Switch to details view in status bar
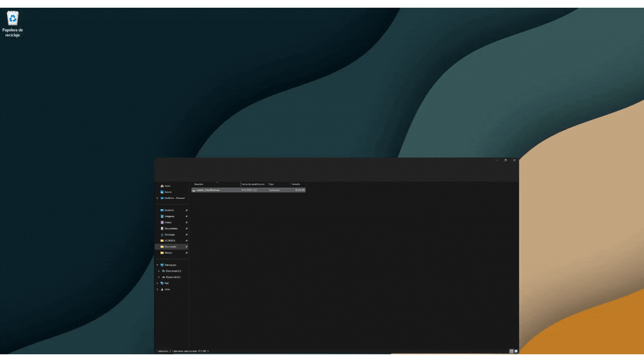The width and height of the screenshot is (644, 362). [512, 351]
